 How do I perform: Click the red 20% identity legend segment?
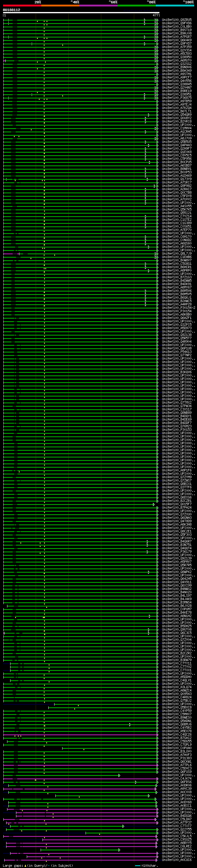click(22, 6)
